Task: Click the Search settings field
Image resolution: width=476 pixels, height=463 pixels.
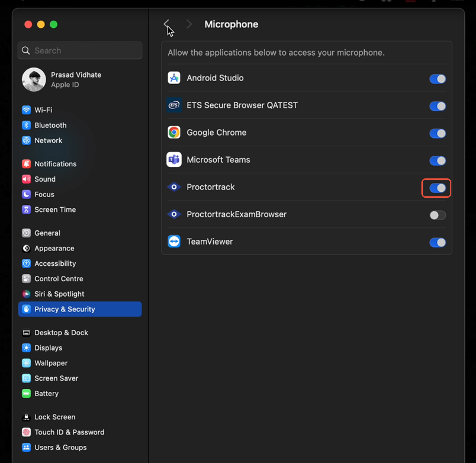Action: tap(80, 51)
